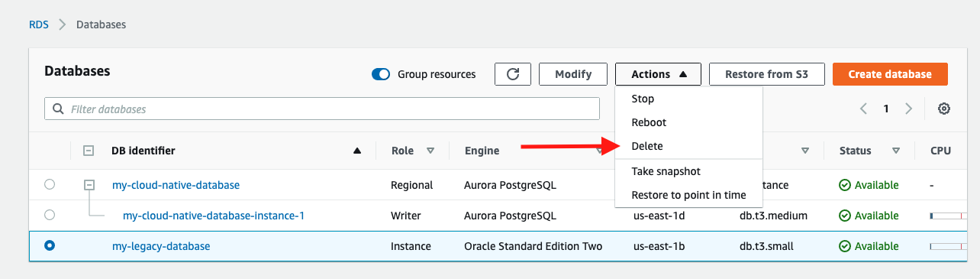Open the table preferences gear icon
The height and width of the screenshot is (279, 980).
point(944,109)
